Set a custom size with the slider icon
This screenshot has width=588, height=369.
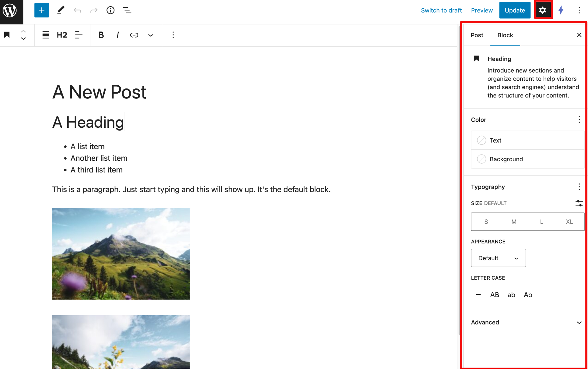pos(579,203)
